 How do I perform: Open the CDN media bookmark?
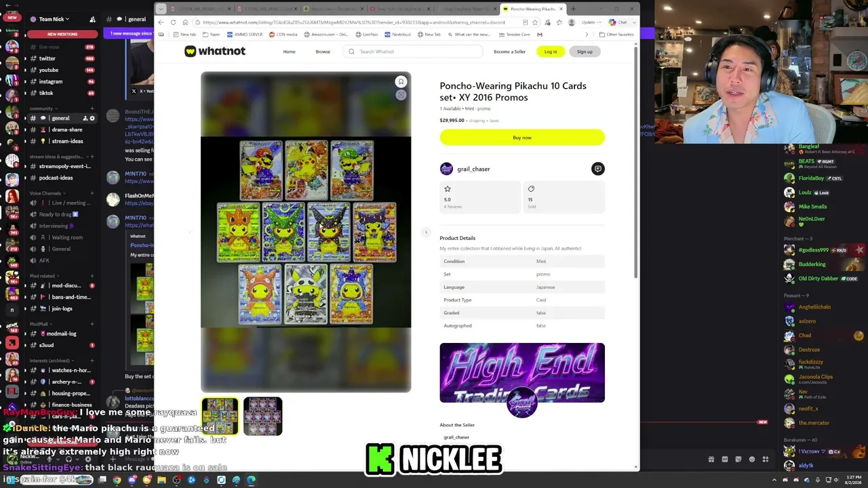pyautogui.click(x=283, y=35)
